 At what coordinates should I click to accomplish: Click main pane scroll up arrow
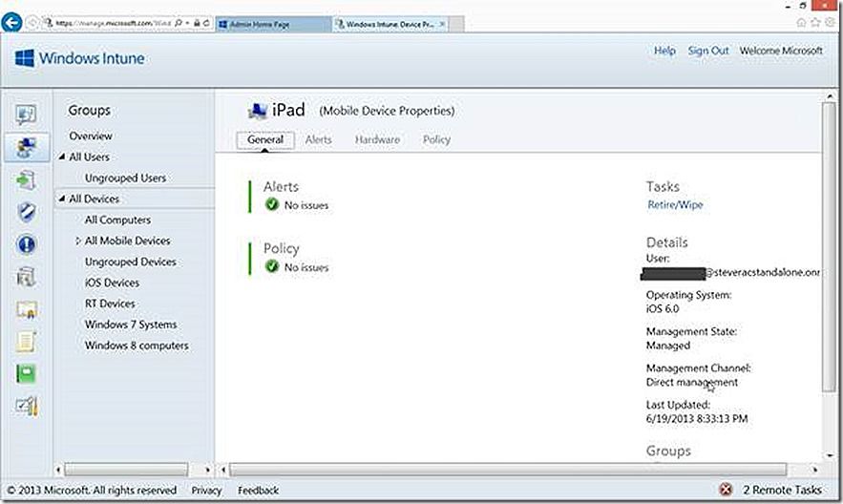[x=830, y=96]
